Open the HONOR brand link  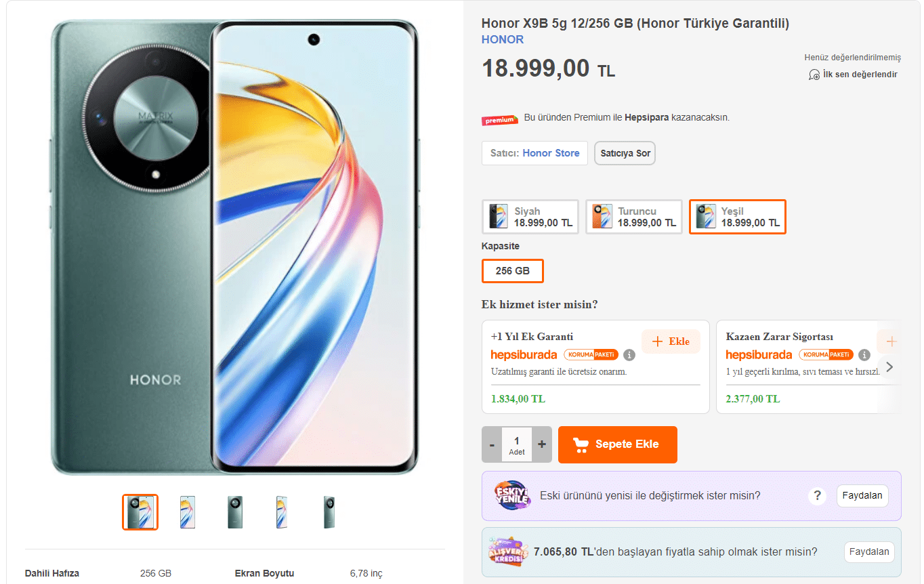(x=503, y=39)
